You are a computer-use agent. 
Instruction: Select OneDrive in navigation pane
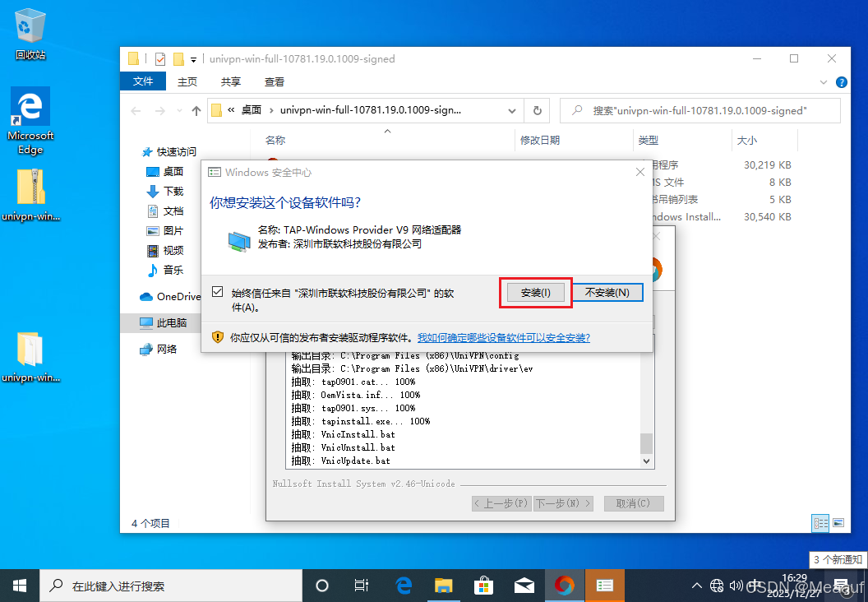point(170,296)
